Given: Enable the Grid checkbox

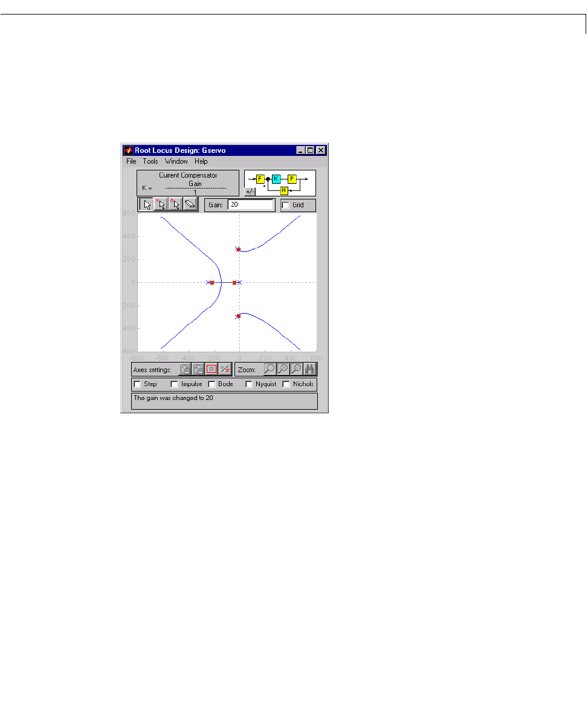Looking at the screenshot, I should [286, 205].
